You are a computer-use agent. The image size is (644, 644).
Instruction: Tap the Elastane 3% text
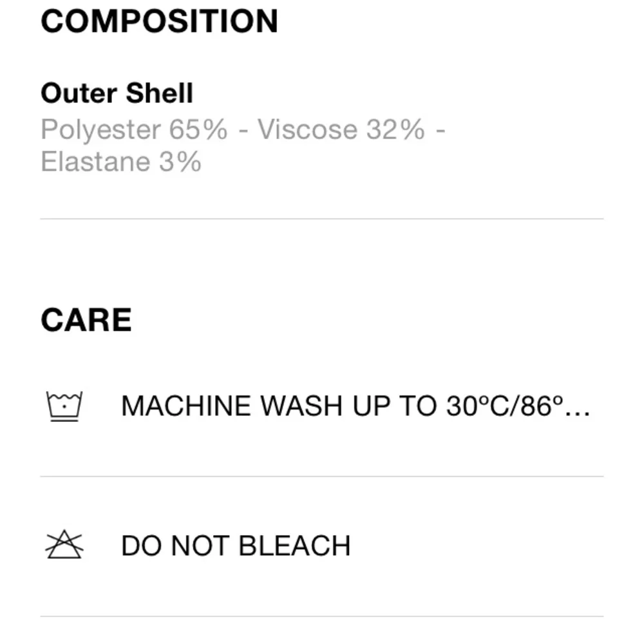tap(121, 161)
